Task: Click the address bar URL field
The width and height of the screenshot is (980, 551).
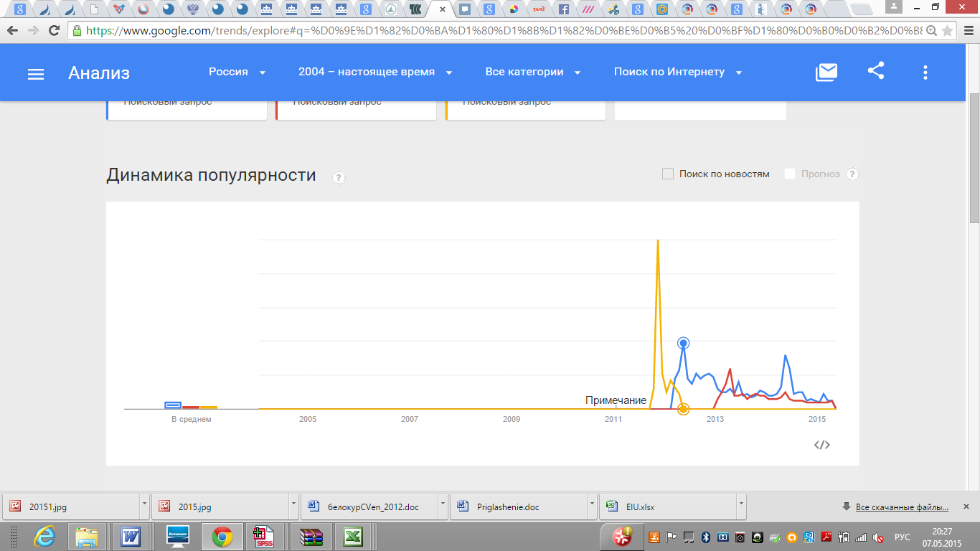Action: click(502, 31)
